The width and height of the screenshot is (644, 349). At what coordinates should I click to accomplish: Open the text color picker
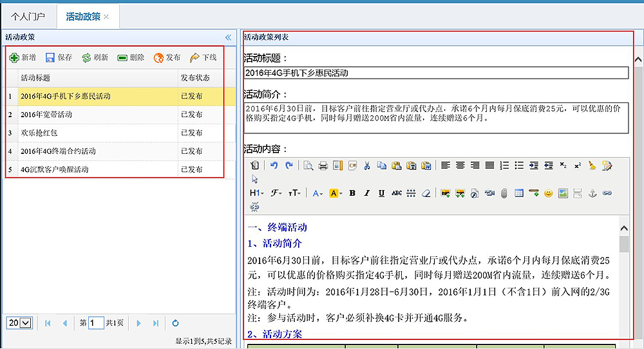(317, 193)
